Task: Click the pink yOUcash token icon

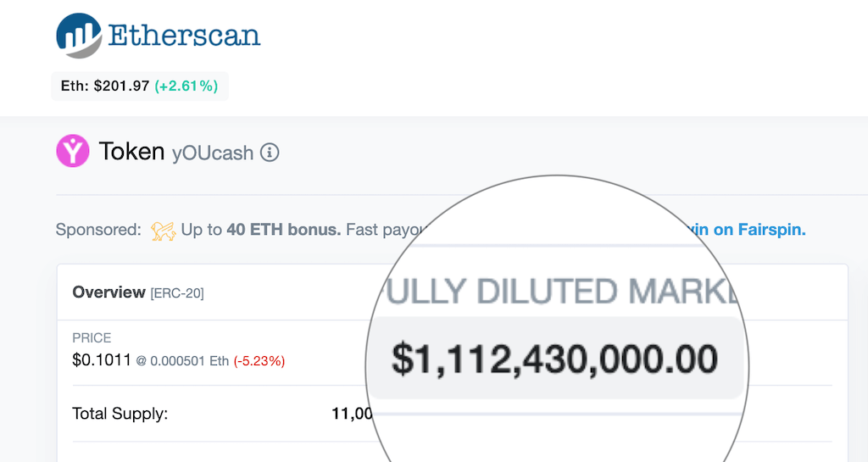Action: (73, 151)
